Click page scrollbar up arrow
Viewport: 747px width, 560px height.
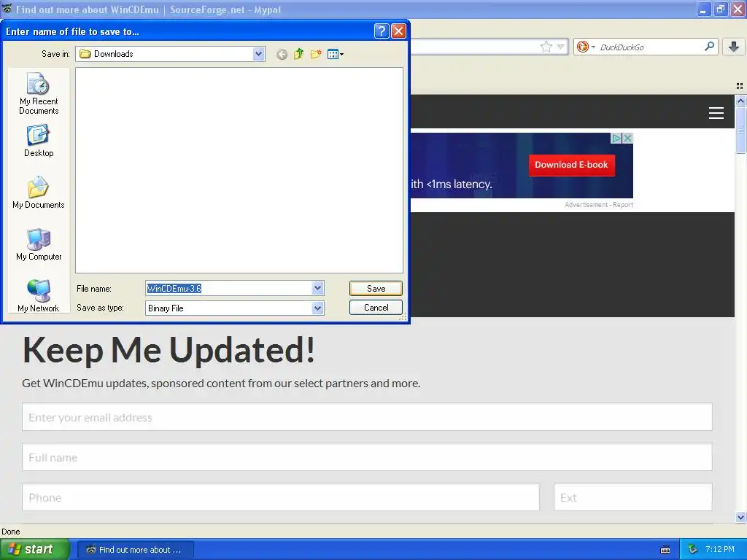(x=740, y=101)
